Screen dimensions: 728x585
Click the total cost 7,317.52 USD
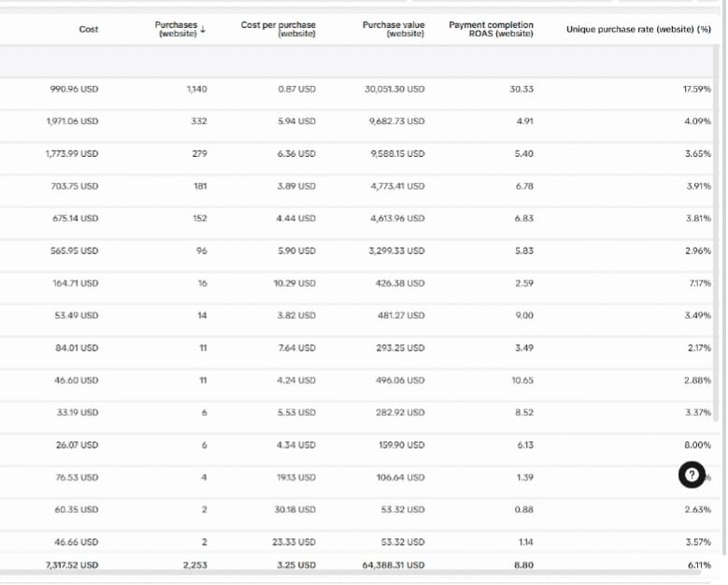[x=72, y=564]
